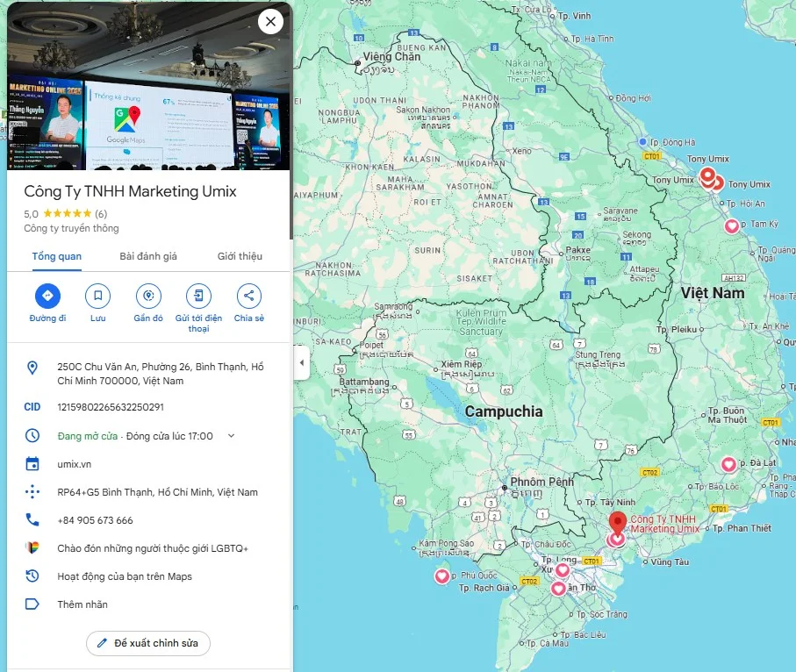
Task: Click Tp. Buôn Ma Thuột label
Action: 728,415
